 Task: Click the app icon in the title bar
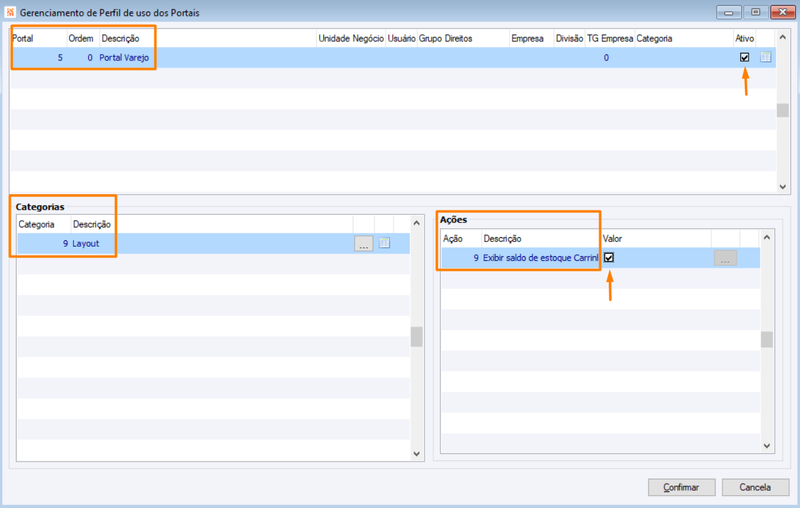(10, 12)
